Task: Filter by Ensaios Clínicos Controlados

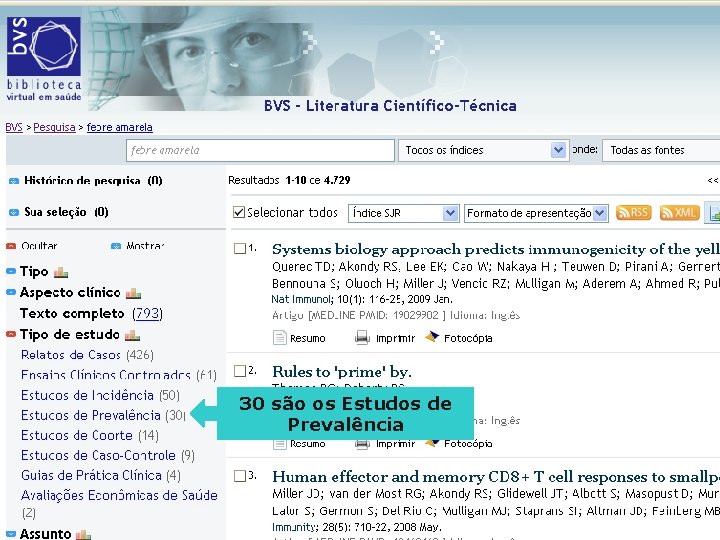Action: click(x=106, y=375)
